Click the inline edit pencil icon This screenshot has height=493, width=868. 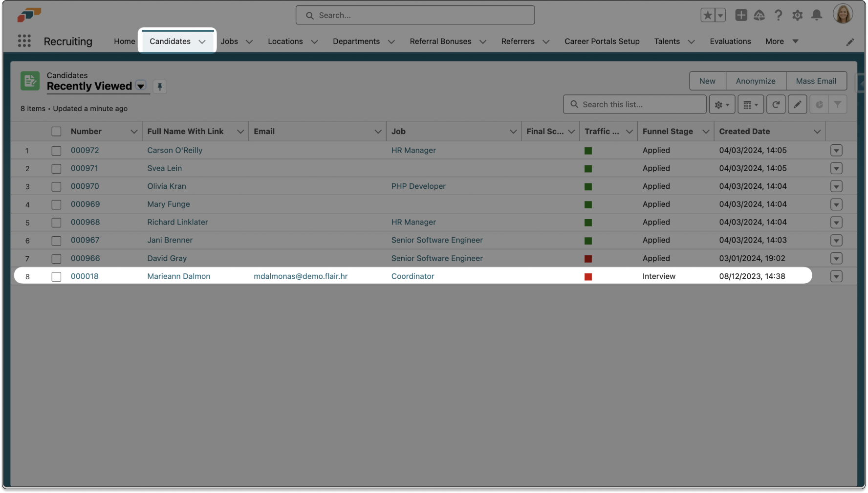click(797, 104)
